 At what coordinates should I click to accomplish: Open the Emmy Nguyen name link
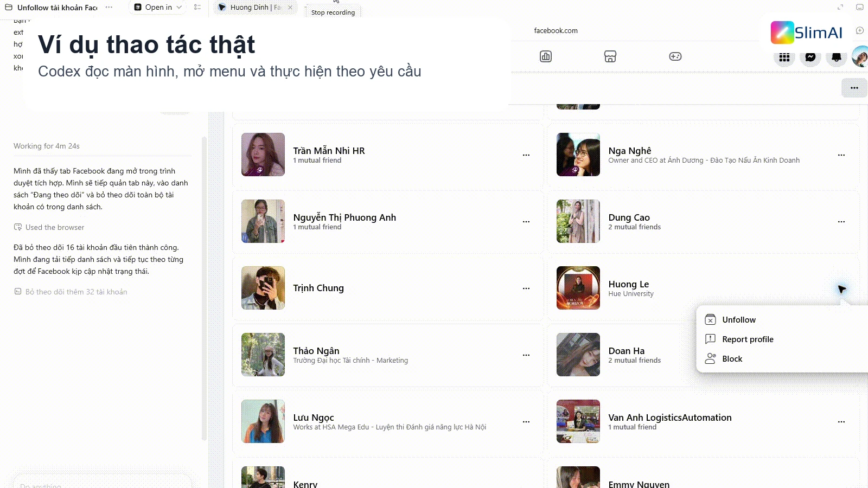[x=639, y=484]
